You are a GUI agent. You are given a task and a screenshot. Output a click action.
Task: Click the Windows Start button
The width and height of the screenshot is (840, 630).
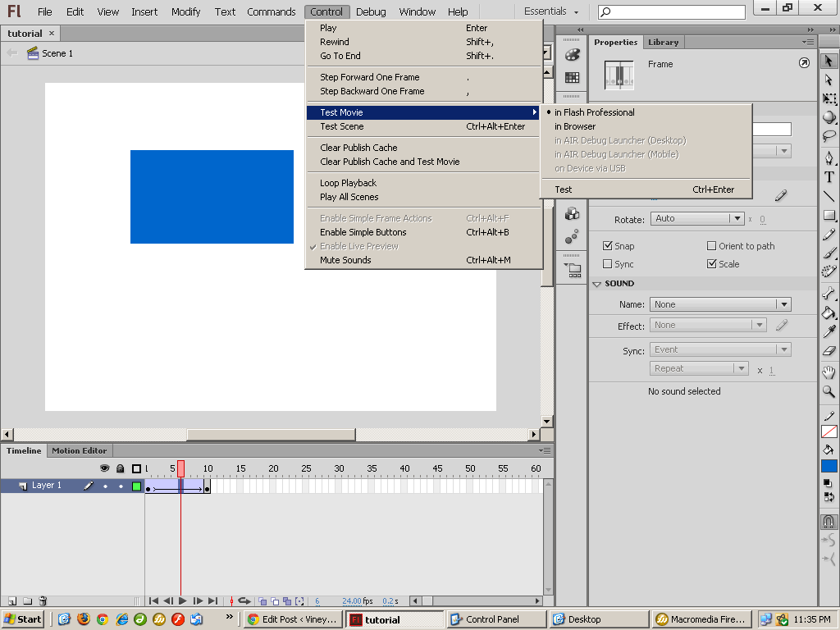[x=22, y=619]
